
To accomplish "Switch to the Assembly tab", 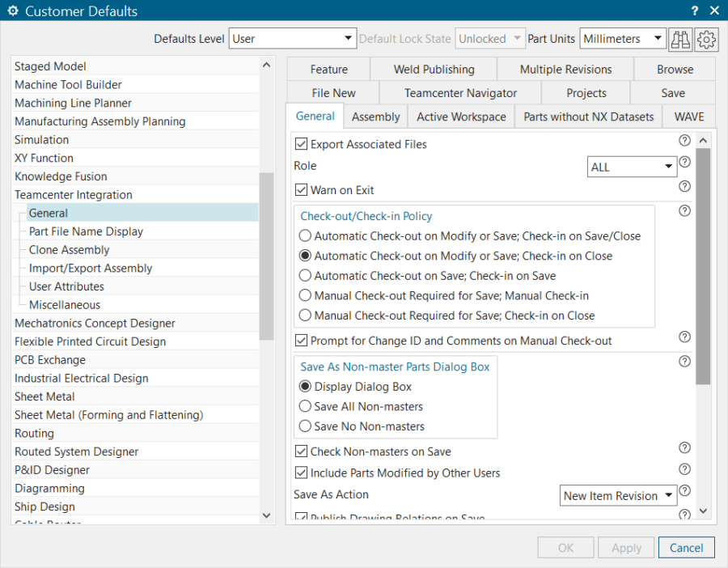I will click(x=375, y=116).
